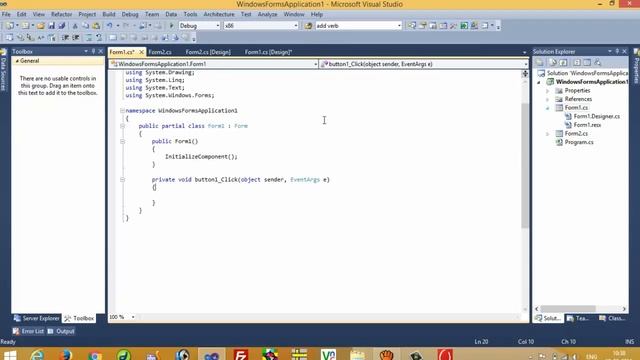The image size is (640, 360).
Task: Open the Error List panel
Action: coord(28,331)
